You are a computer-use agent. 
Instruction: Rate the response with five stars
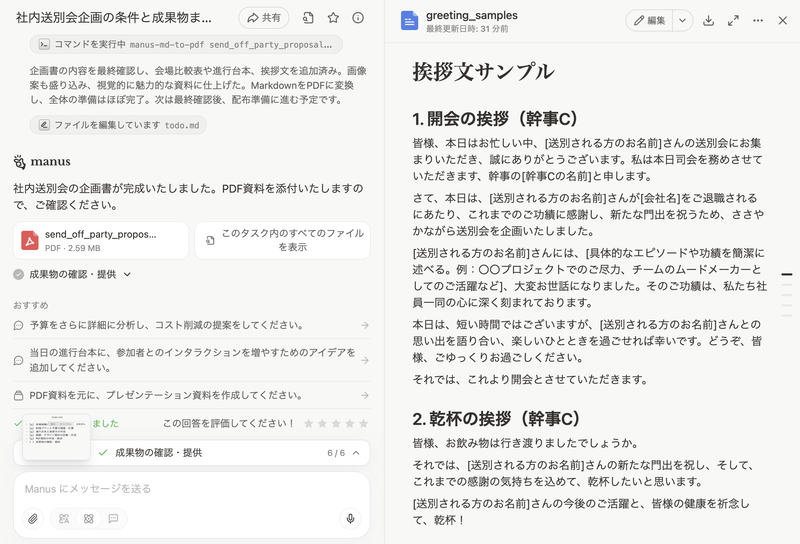(363, 423)
